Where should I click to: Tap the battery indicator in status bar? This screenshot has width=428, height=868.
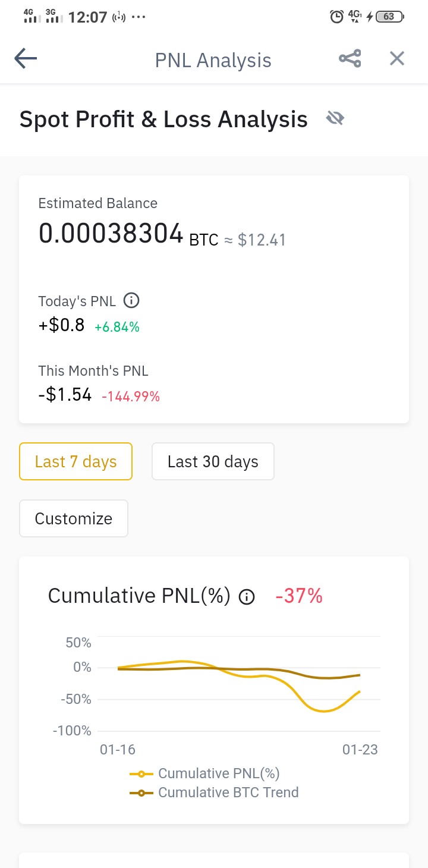[x=389, y=17]
